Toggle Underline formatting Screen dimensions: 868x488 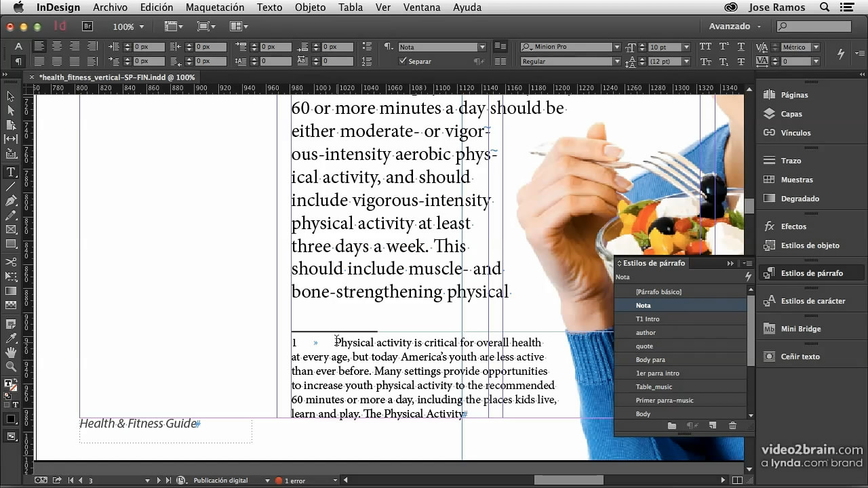[x=741, y=47]
